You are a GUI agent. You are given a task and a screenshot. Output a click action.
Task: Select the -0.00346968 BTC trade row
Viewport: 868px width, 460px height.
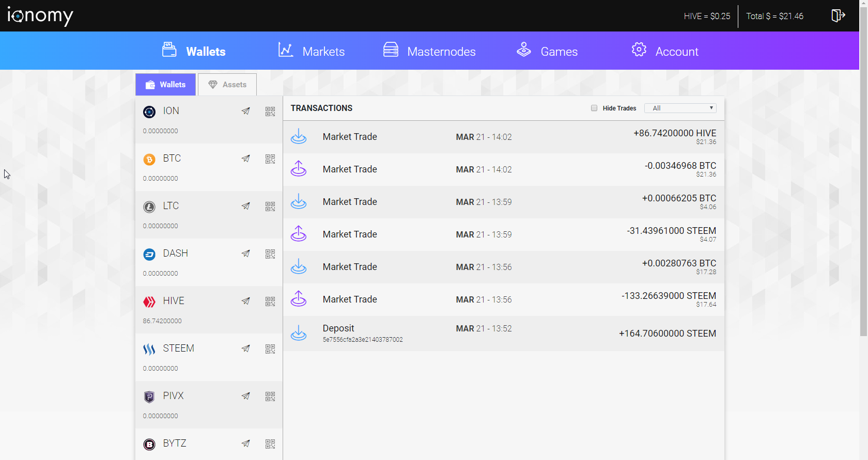click(x=504, y=169)
